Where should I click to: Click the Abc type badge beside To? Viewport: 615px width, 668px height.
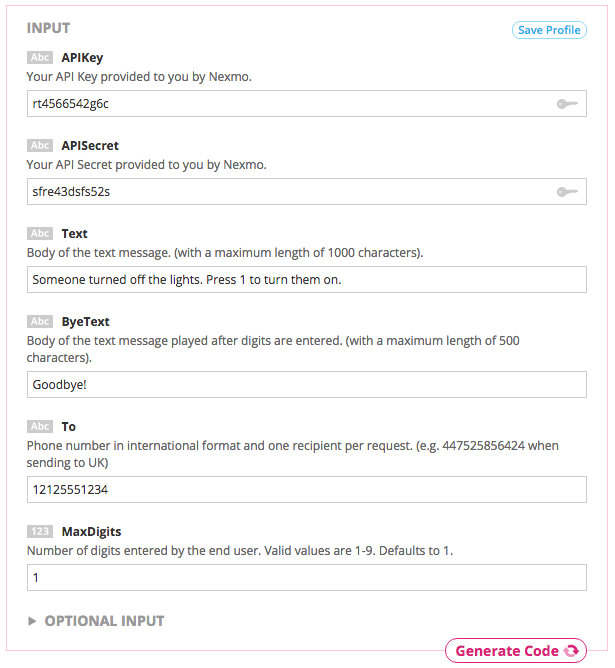pyautogui.click(x=40, y=426)
